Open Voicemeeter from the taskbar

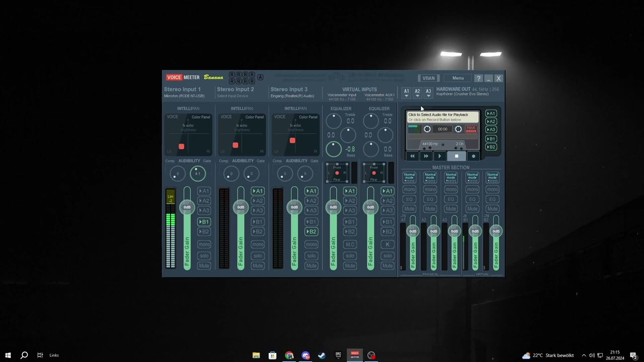point(355,355)
